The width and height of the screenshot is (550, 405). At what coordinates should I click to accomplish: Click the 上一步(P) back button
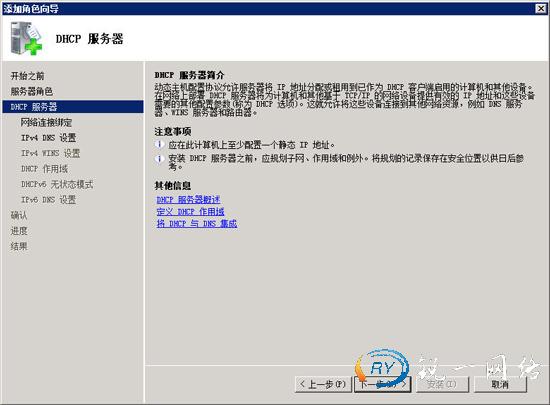pos(323,384)
